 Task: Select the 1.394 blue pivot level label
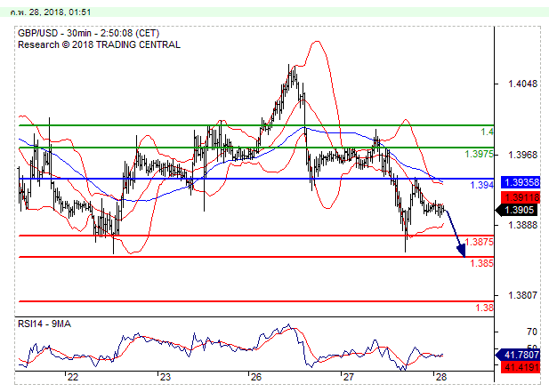[x=481, y=186]
